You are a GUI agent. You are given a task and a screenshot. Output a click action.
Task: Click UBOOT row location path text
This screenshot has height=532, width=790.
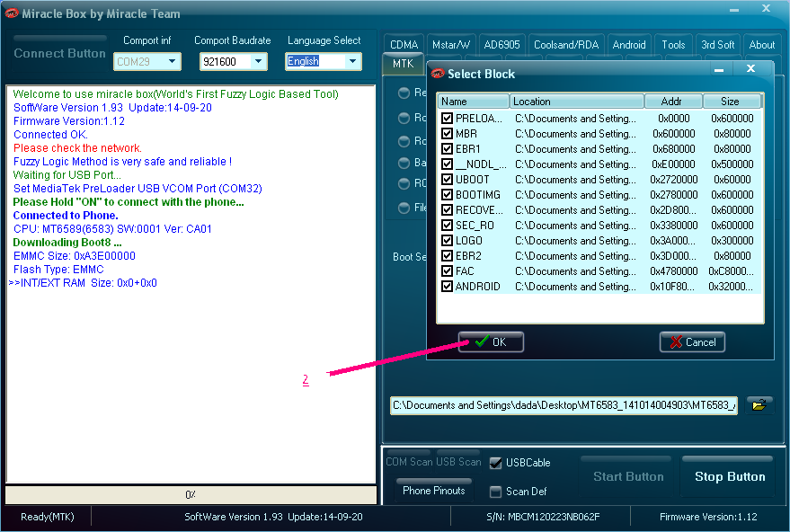coord(575,180)
